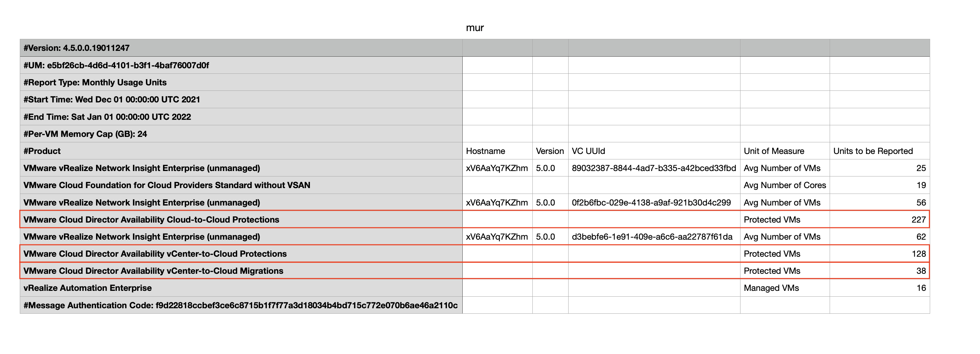This screenshot has width=980, height=354.
Task: Select hostname xV6AaYq7KZhm in the 56-units row
Action: click(x=497, y=202)
